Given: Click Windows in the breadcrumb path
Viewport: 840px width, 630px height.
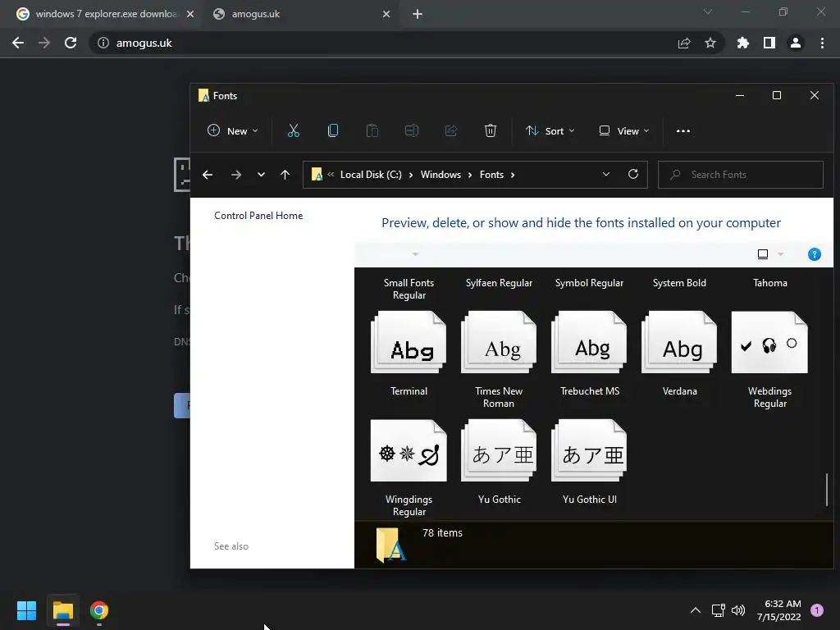Looking at the screenshot, I should (x=441, y=175).
